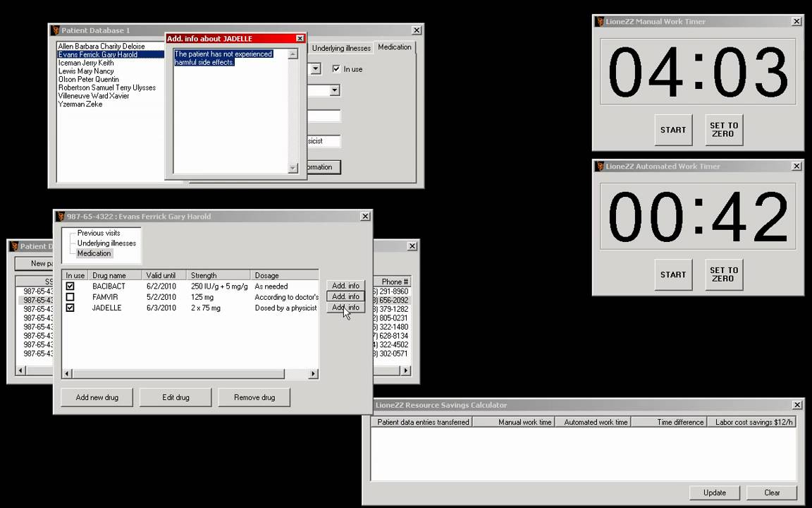
Task: Select patient Lewis Mary Nancy
Action: click(86, 71)
